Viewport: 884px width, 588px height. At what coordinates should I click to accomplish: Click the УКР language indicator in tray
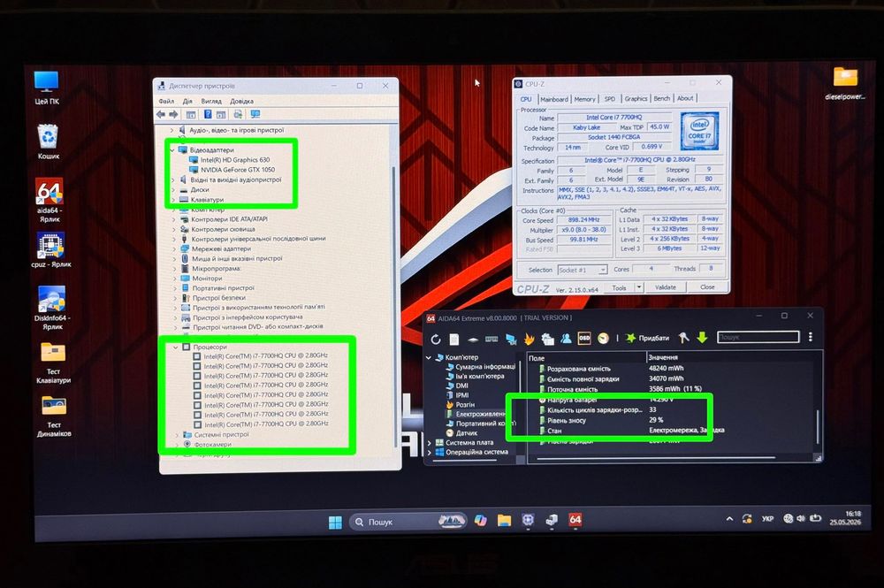pyautogui.click(x=767, y=519)
